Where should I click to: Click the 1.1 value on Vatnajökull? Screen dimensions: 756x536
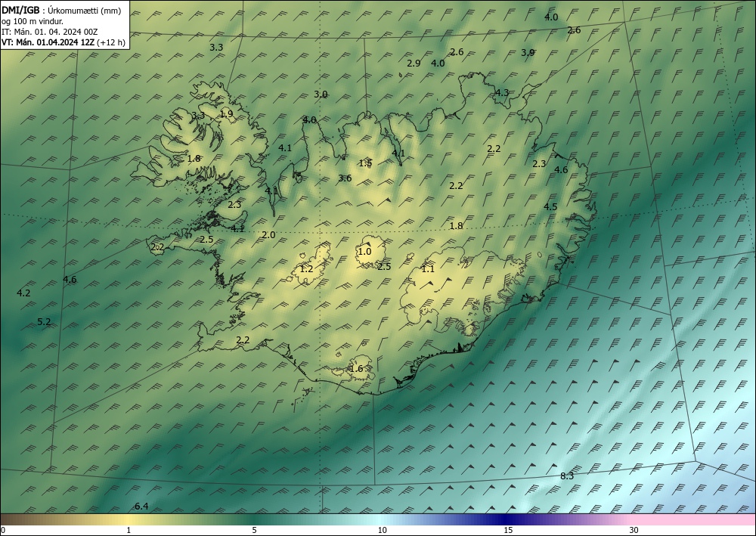pyautogui.click(x=428, y=269)
